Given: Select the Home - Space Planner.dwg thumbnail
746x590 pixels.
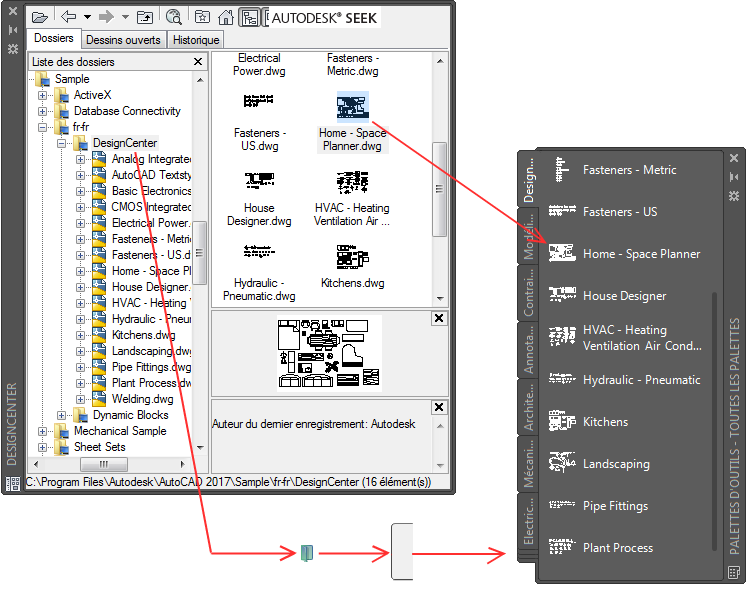Looking at the screenshot, I should click(353, 106).
